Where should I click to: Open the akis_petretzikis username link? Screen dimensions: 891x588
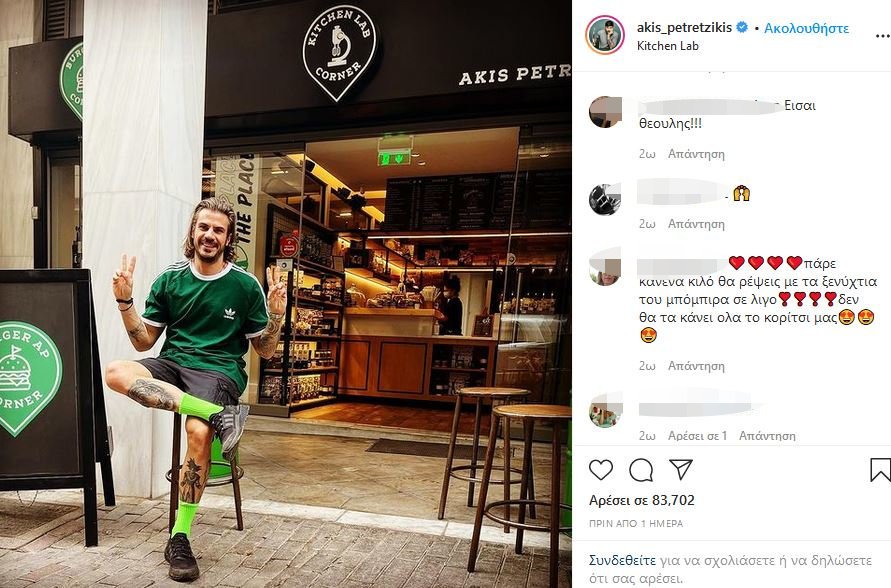(684, 27)
